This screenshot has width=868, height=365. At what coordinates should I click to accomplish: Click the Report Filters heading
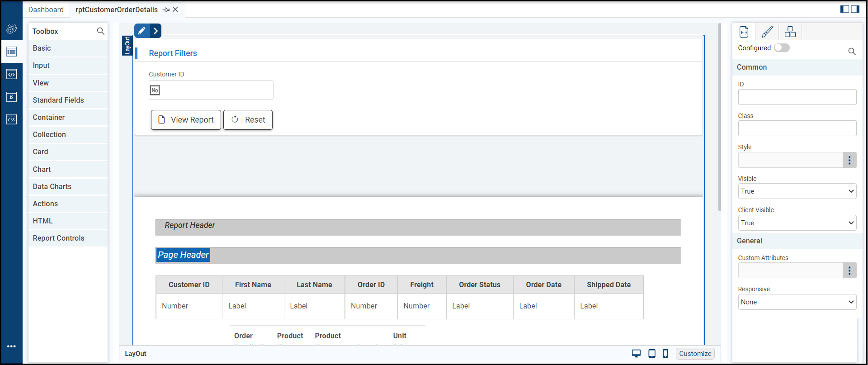click(x=173, y=53)
